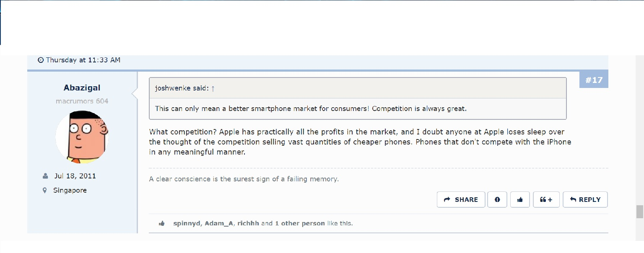Reply to Abazigal's post
The width and height of the screenshot is (644, 253).
[x=585, y=200]
